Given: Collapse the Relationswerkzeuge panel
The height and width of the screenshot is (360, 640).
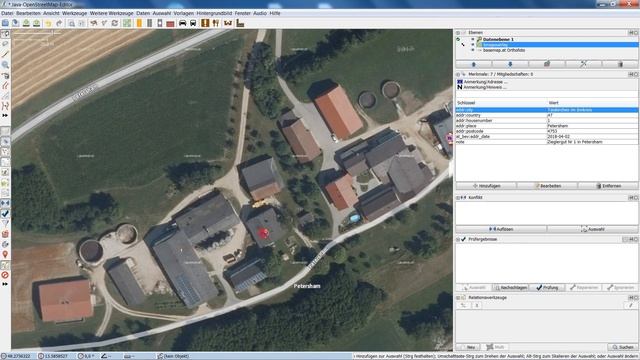Looking at the screenshot, I should pos(458,298).
